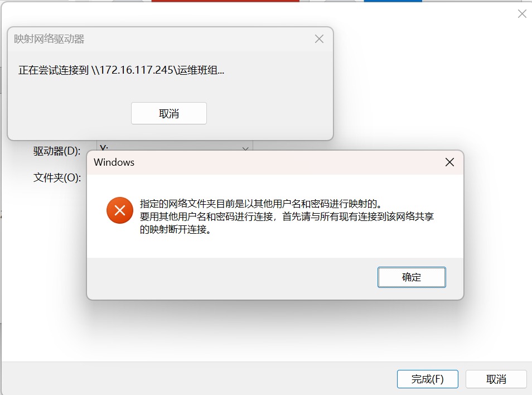Click the blue bar at the window top

393,1
